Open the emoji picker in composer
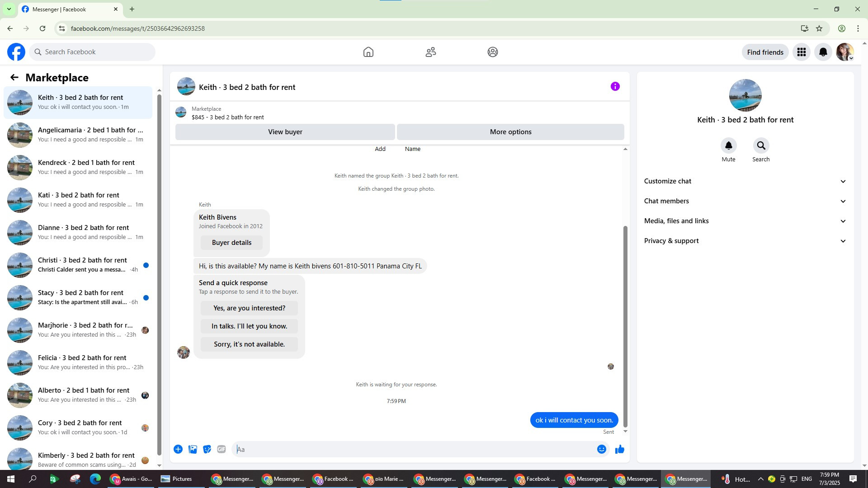 tap(601, 449)
